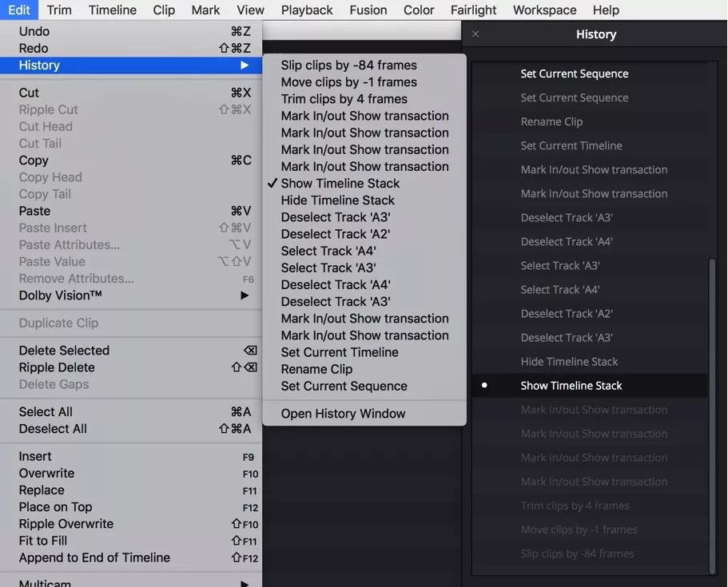Choose Ripple Delete
The width and height of the screenshot is (728, 587).
131,367
